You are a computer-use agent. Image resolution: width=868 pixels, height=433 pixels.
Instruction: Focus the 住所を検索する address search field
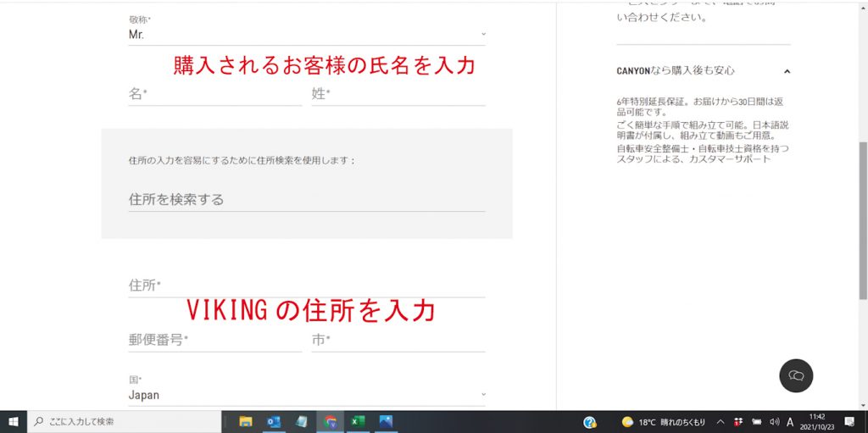(306, 200)
